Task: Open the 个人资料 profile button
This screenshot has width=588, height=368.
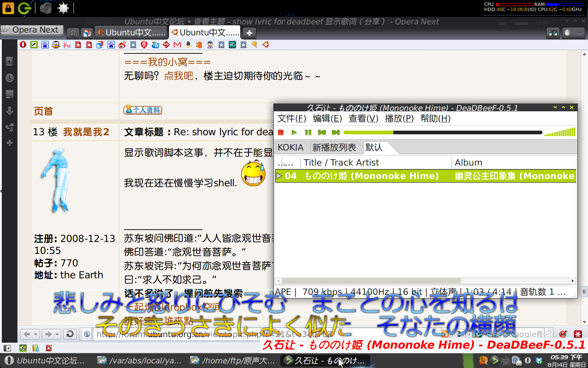Action: tap(143, 110)
